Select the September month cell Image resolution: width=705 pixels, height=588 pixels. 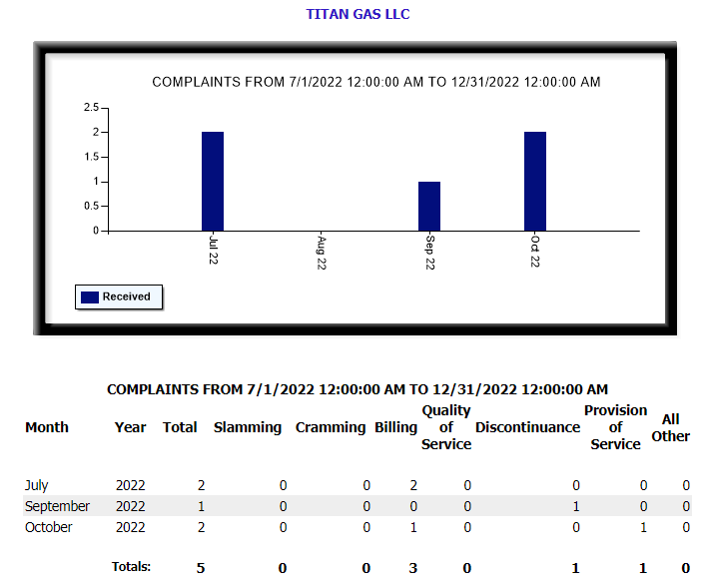click(57, 506)
